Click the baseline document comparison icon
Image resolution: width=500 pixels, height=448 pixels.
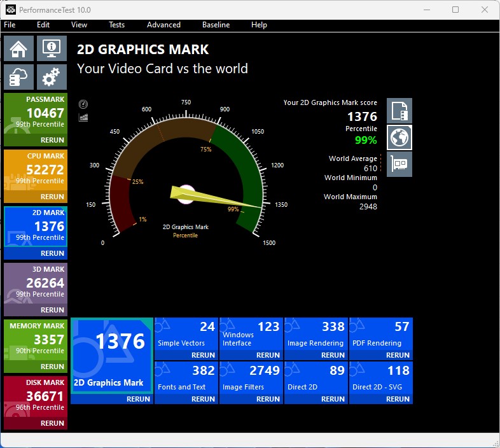399,111
